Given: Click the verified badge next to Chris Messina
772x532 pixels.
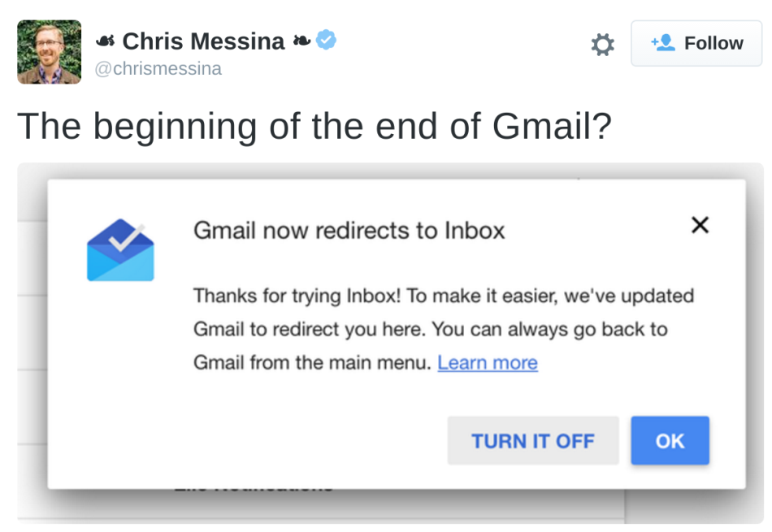Looking at the screenshot, I should click(x=324, y=39).
